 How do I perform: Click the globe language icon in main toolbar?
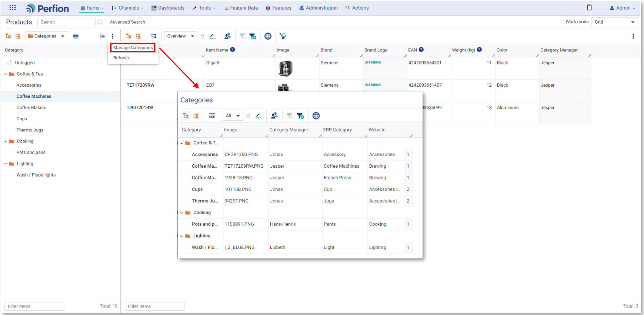tap(268, 36)
